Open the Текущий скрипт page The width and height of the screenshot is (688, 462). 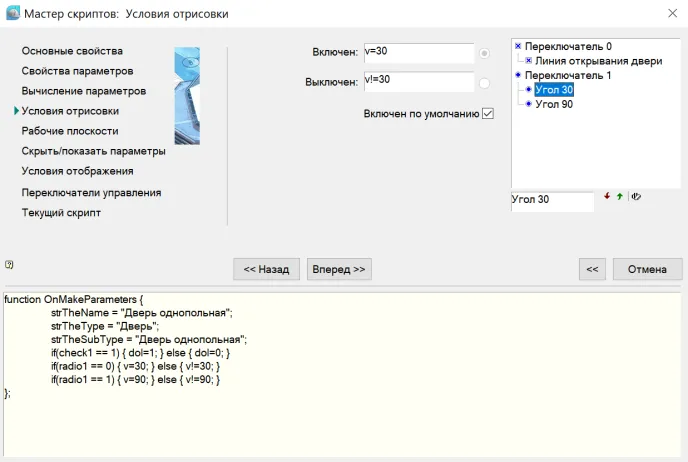click(x=61, y=213)
